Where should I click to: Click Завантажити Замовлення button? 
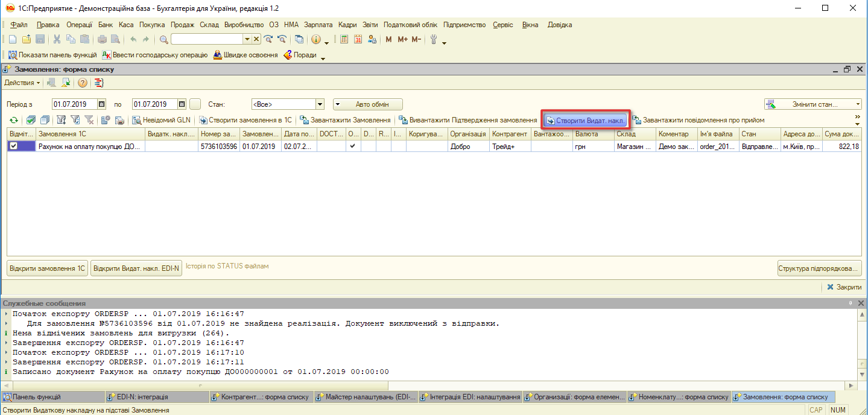tap(345, 120)
